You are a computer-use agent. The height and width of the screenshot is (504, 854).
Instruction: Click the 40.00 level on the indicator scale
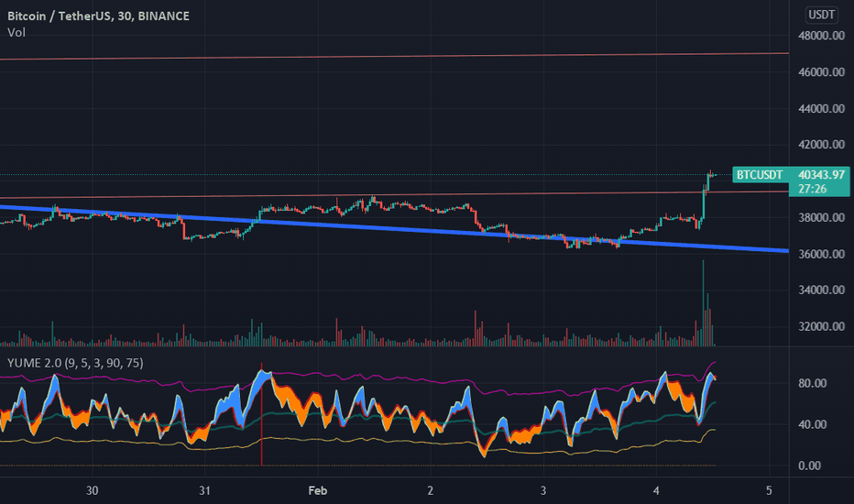[x=812, y=424]
